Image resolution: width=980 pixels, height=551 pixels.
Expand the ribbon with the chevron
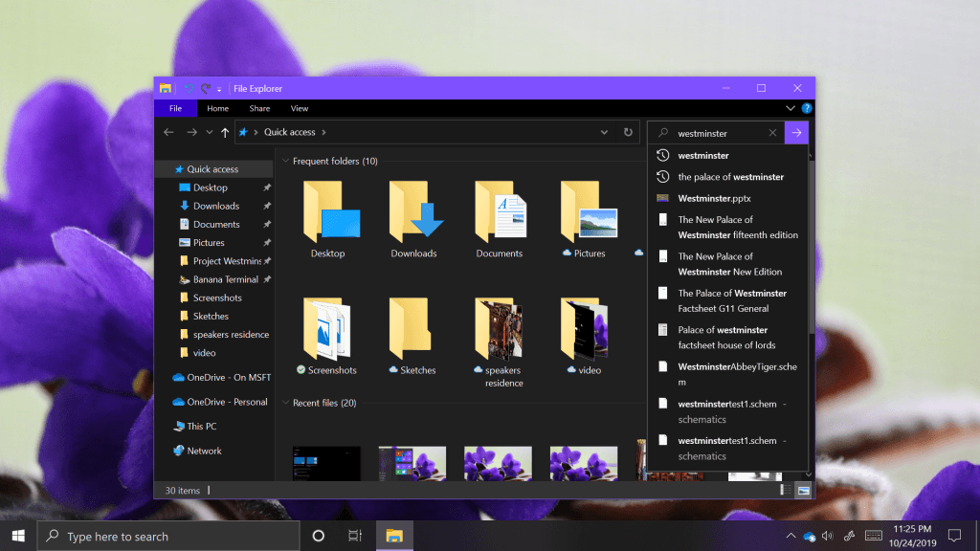(x=790, y=109)
